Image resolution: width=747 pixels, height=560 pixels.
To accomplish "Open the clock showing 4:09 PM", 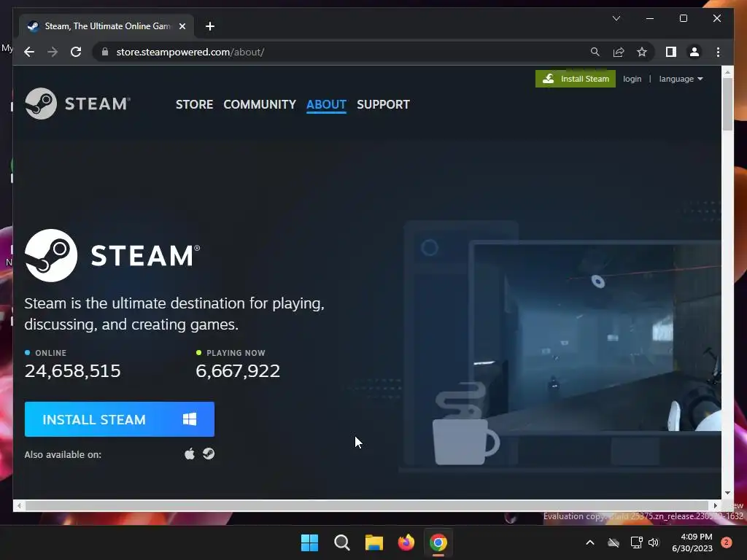I will coord(692,542).
